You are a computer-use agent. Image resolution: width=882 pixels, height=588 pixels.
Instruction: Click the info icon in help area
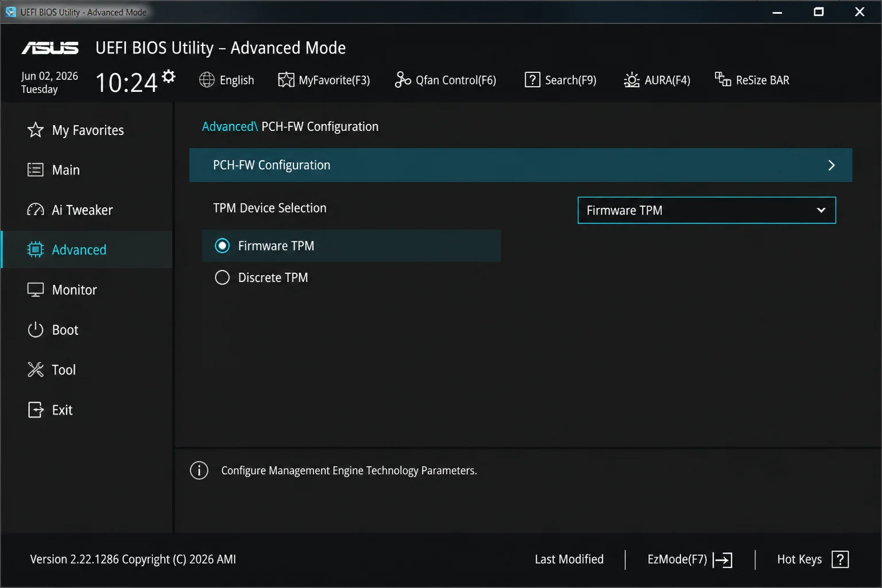pos(199,470)
